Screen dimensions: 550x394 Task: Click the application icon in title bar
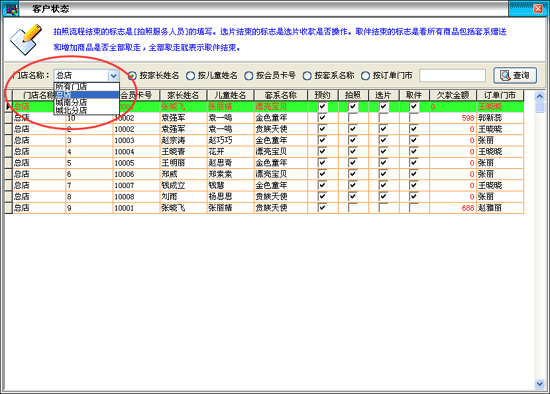click(x=11, y=9)
